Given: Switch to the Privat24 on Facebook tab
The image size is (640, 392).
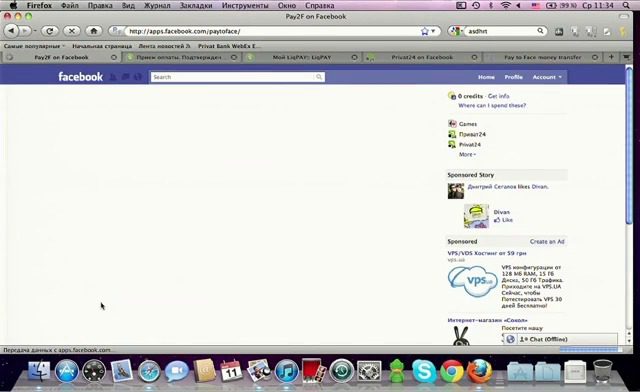Looking at the screenshot, I should pos(422,58).
